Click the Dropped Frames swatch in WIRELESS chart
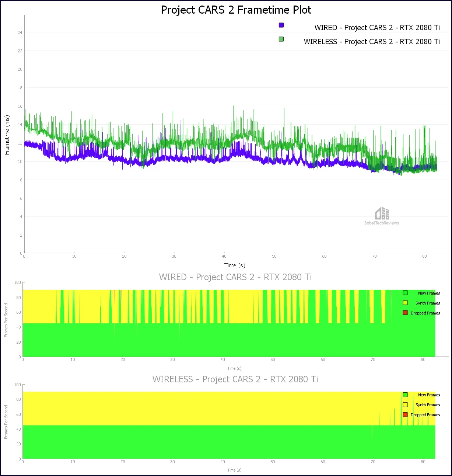This screenshot has width=452, height=476. tap(405, 414)
